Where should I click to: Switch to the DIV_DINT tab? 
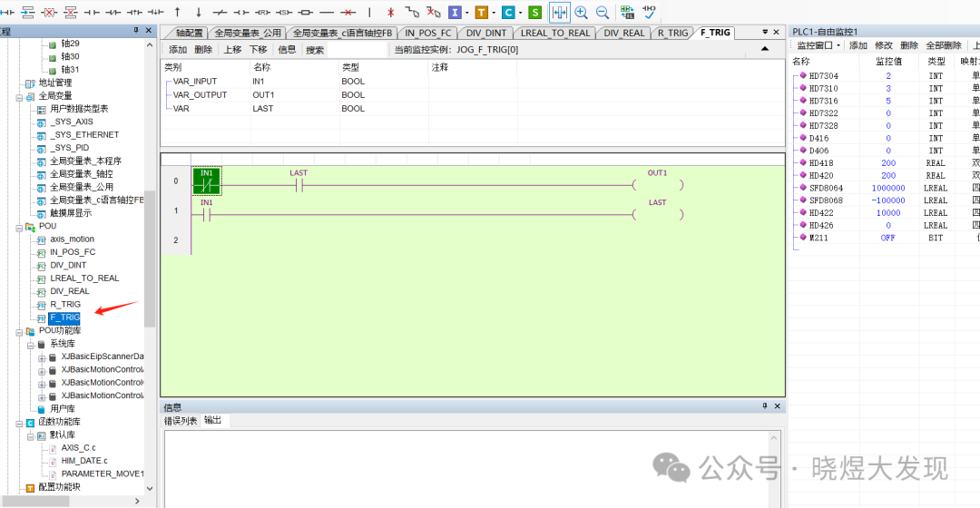pos(485,34)
